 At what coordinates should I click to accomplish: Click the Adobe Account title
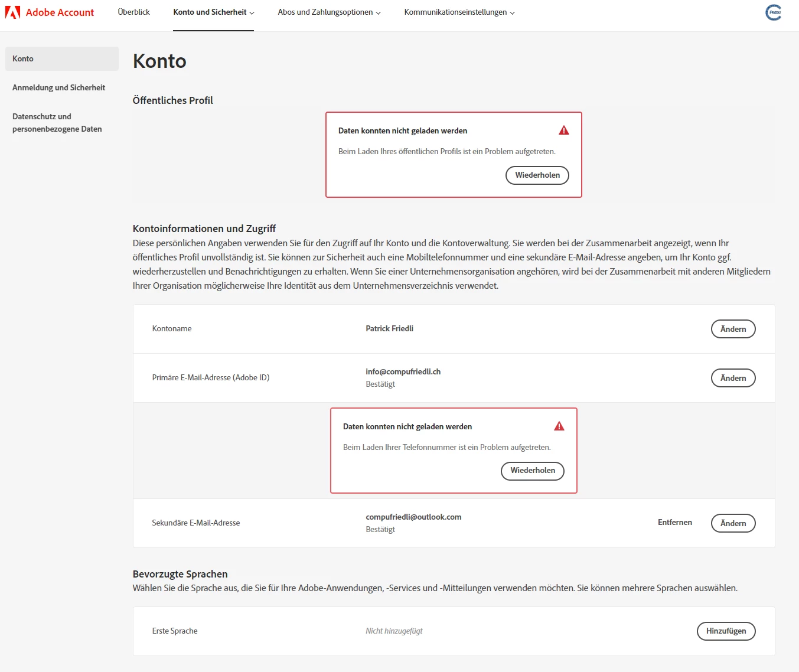[x=60, y=12]
